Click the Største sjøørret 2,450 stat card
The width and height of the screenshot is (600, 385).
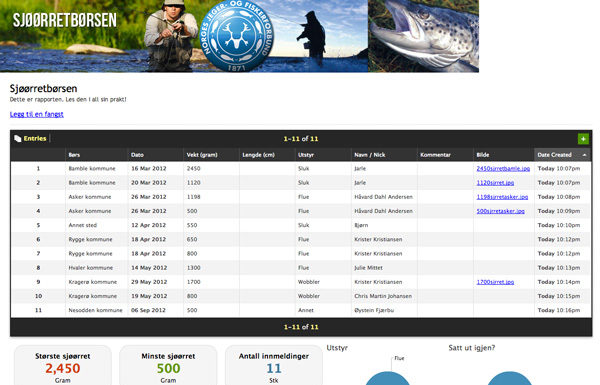pos(63,365)
